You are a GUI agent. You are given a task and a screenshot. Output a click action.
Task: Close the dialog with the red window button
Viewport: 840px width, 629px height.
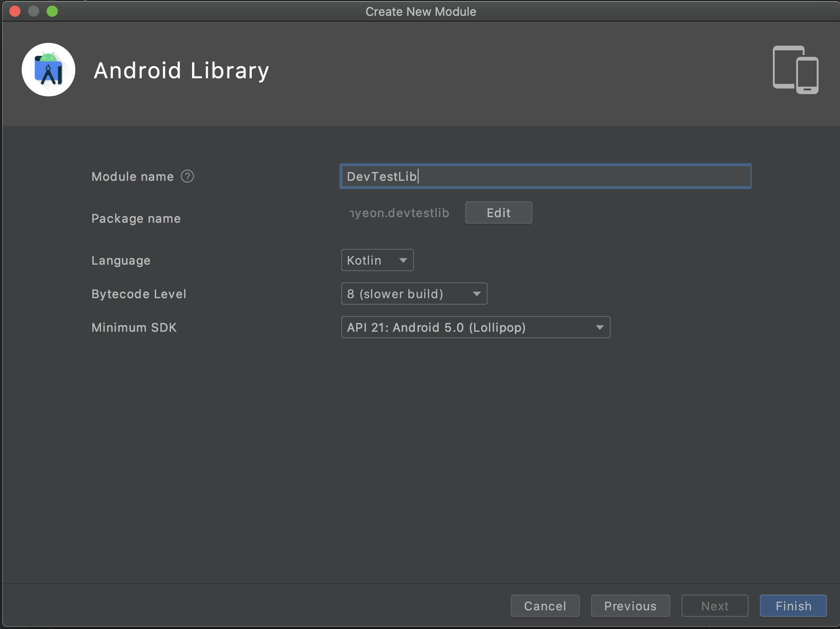click(x=15, y=11)
